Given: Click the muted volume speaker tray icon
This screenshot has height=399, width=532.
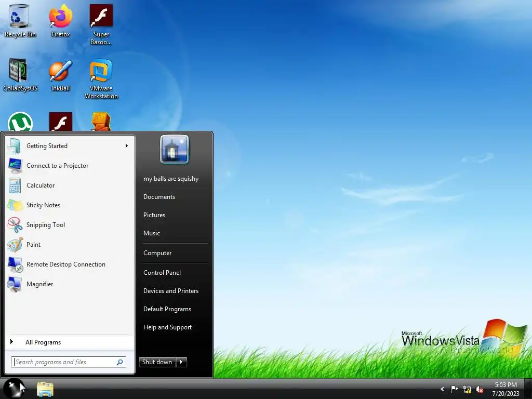Looking at the screenshot, I should pyautogui.click(x=480, y=390).
